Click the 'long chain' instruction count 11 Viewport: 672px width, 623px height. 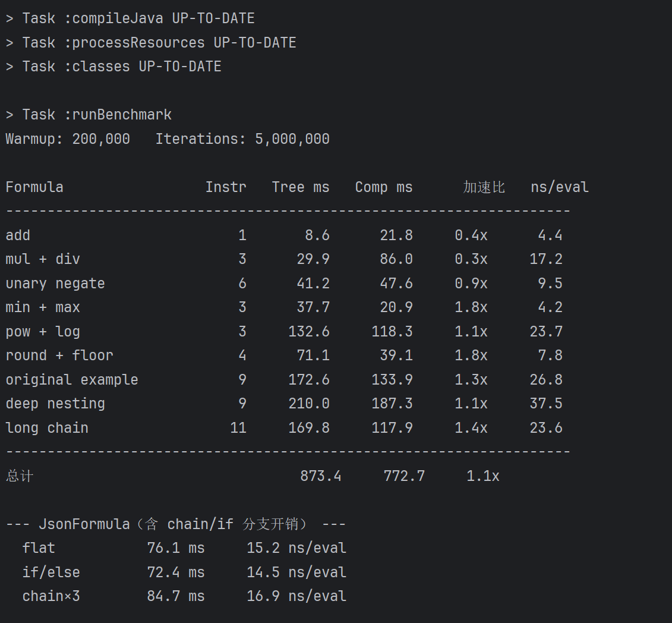point(238,428)
